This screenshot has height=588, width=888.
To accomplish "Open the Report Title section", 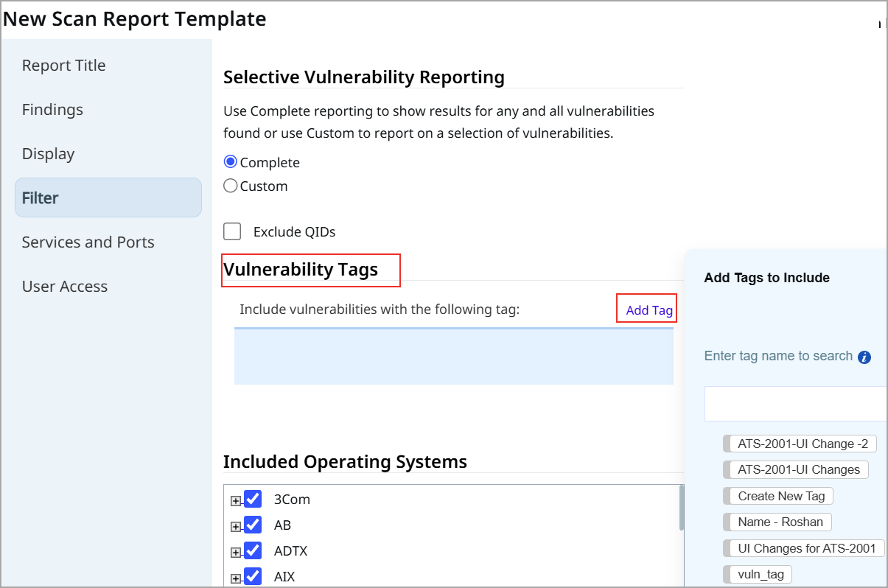I will click(64, 66).
